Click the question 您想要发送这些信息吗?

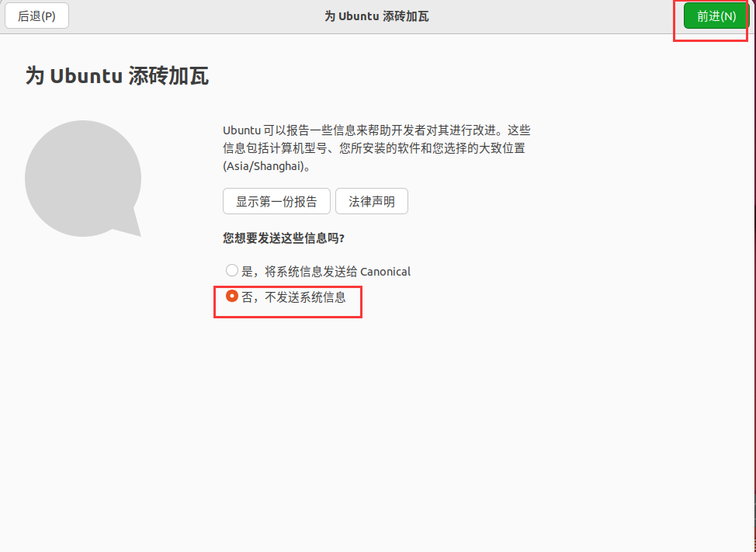pyautogui.click(x=283, y=238)
